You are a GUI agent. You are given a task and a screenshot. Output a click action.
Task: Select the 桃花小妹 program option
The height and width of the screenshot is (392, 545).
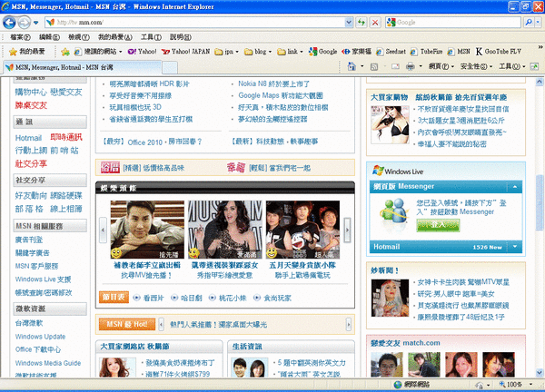click(228, 298)
